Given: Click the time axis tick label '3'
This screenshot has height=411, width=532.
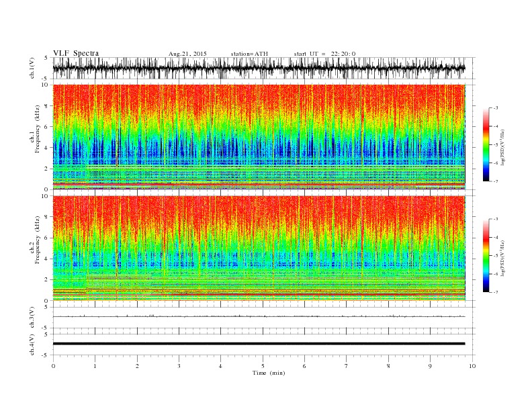Looking at the screenshot, I should (179, 366).
